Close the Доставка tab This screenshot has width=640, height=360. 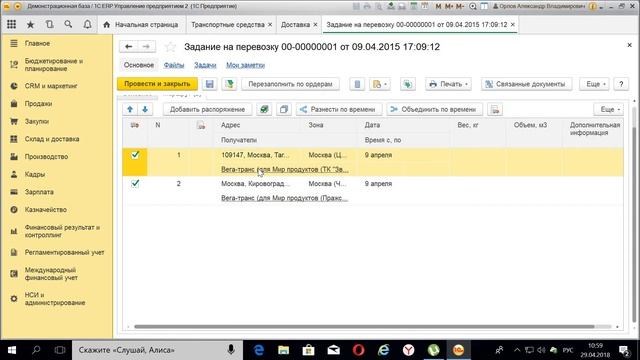coord(315,25)
